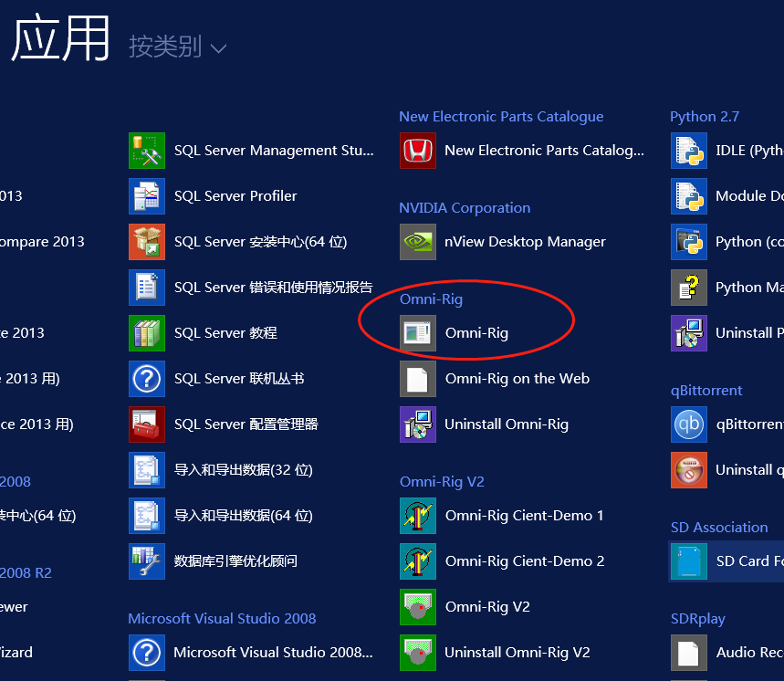Click the Python 2.7 group header

point(705,117)
